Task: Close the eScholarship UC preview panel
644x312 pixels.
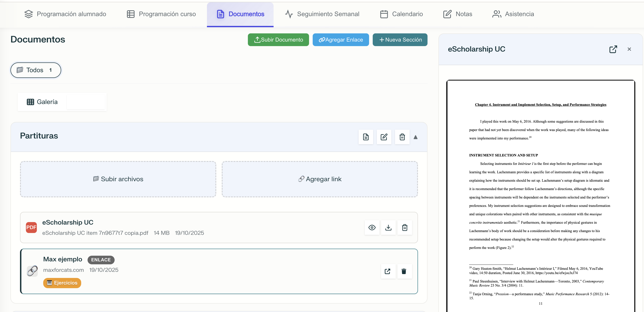Action: (629, 49)
